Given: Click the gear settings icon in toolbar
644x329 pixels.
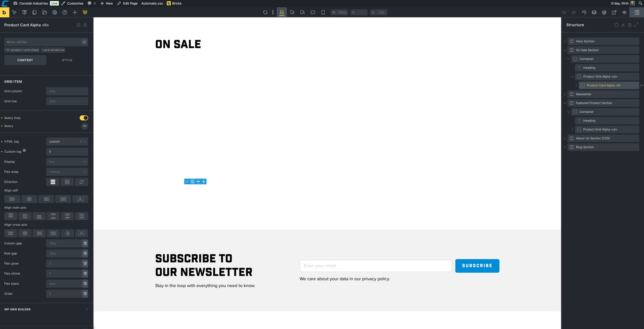Looking at the screenshot, I should 55,12.
